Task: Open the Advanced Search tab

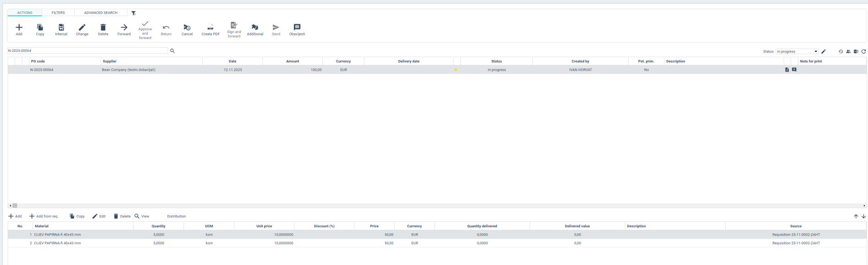Action: coord(101,13)
